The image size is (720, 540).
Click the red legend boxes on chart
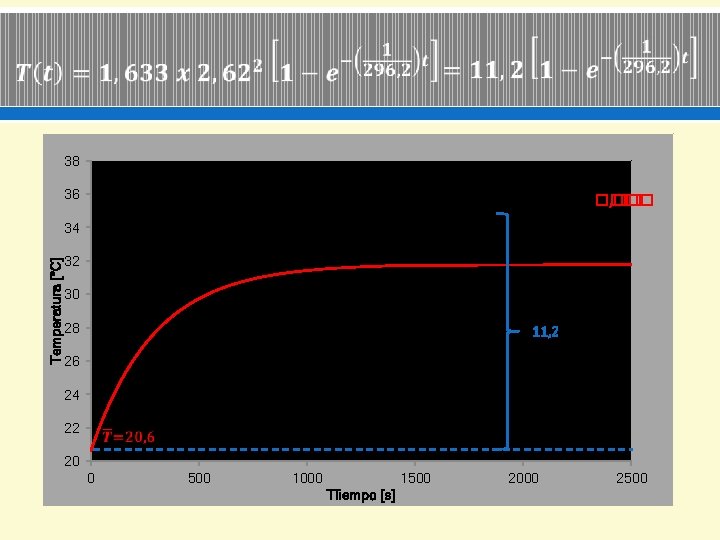coord(624,200)
